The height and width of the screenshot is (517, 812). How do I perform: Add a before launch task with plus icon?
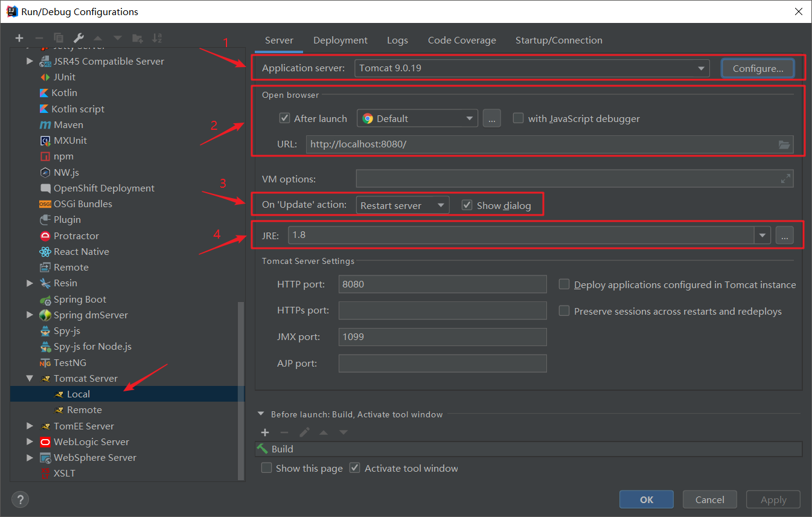click(265, 432)
